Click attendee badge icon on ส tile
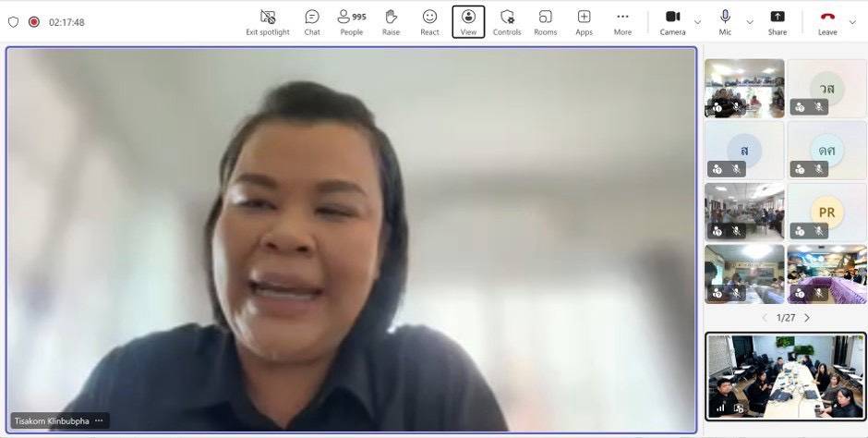 (717, 169)
